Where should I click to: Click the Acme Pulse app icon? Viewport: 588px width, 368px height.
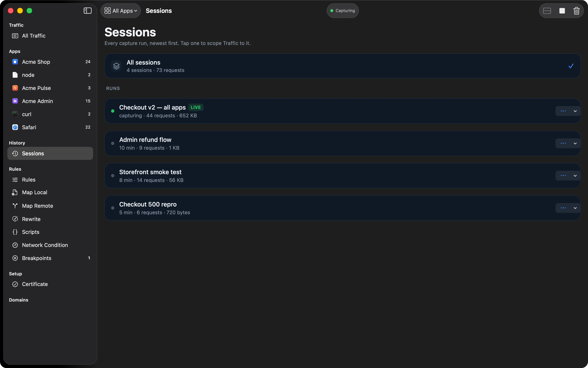[x=15, y=88]
